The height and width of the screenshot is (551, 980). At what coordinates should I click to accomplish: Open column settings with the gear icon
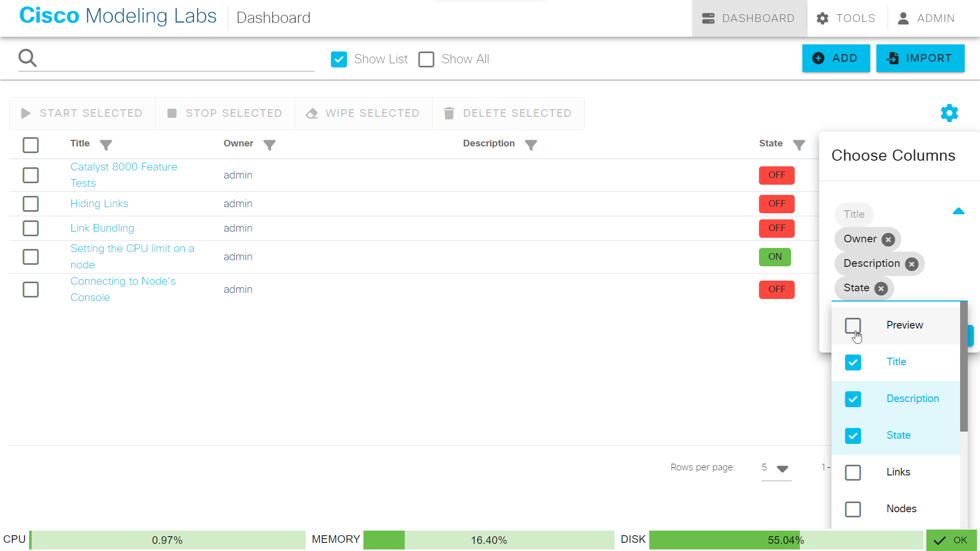(949, 113)
